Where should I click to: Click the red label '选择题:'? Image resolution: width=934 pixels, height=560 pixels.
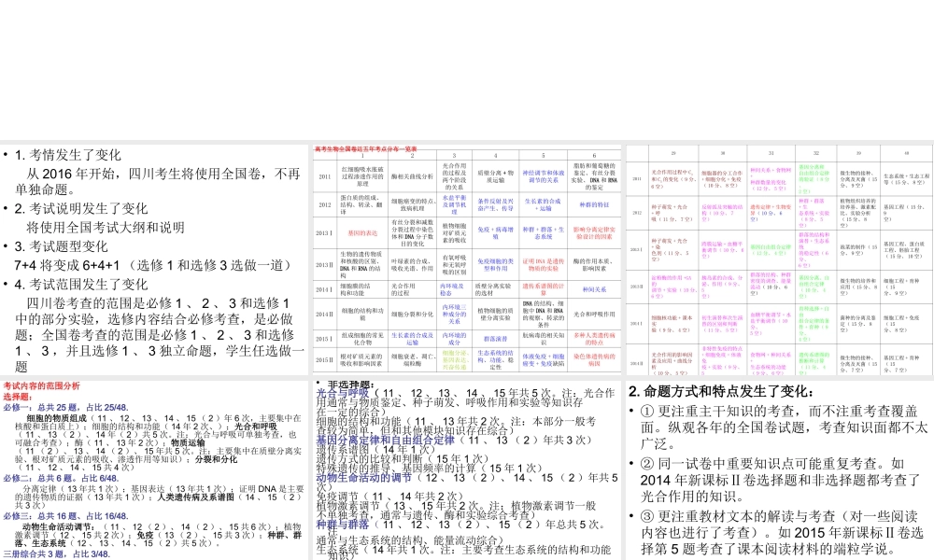19,397
